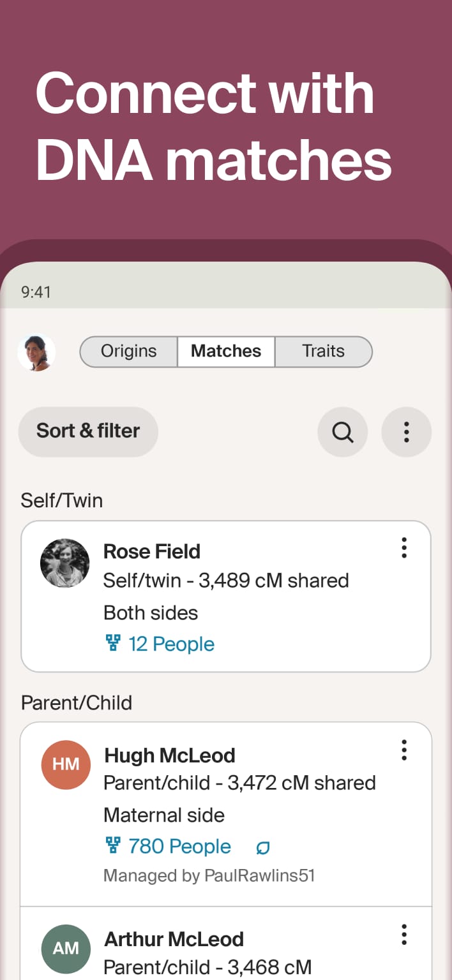The width and height of the screenshot is (452, 980).
Task: Click the 12 People link on Rose Field's card
Action: click(171, 643)
